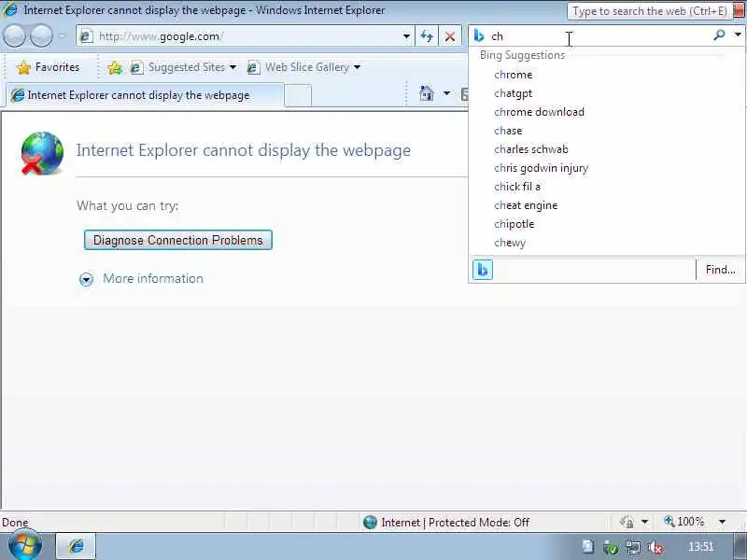
Task: Select the 'chipotle' suggestion
Action: pyautogui.click(x=606, y=224)
